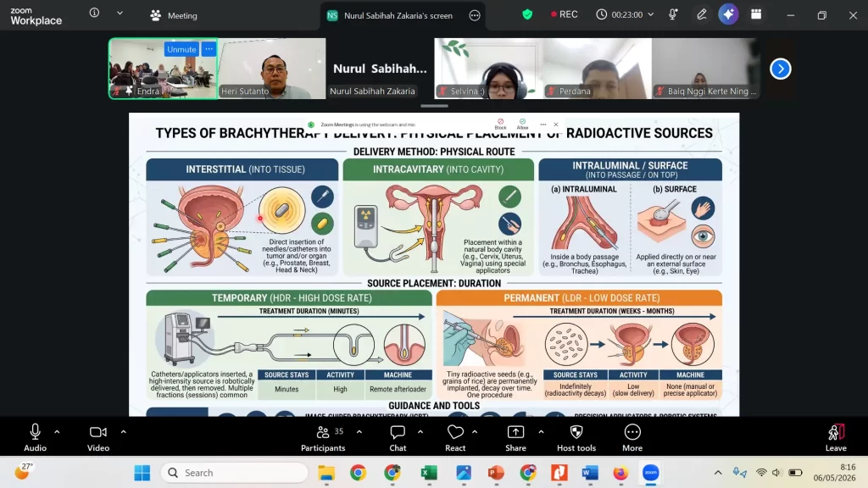This screenshot has width=868, height=488.
Task: Open the AI Companion sparkle icon
Action: [x=728, y=15]
